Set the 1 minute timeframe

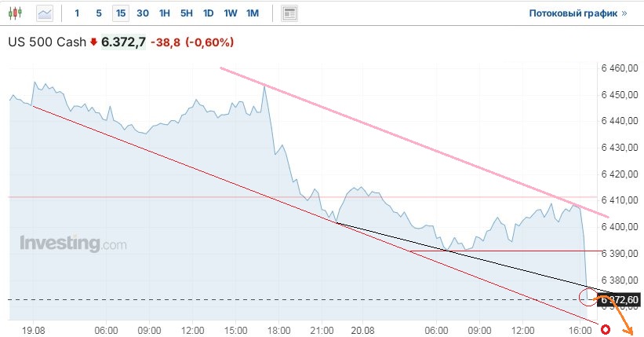(77, 13)
